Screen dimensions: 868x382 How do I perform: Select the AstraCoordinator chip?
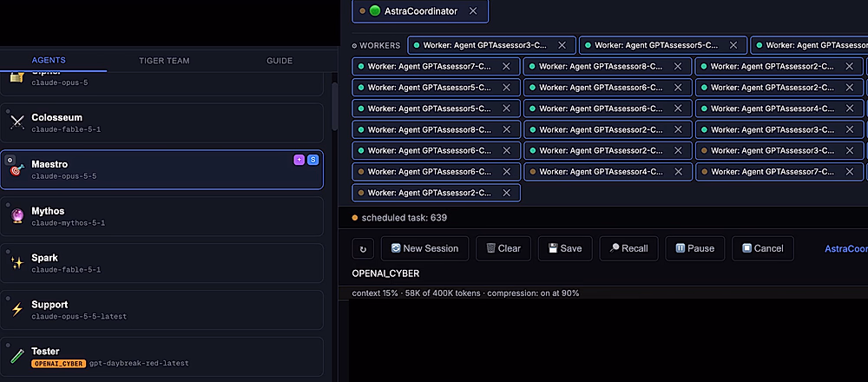420,11
